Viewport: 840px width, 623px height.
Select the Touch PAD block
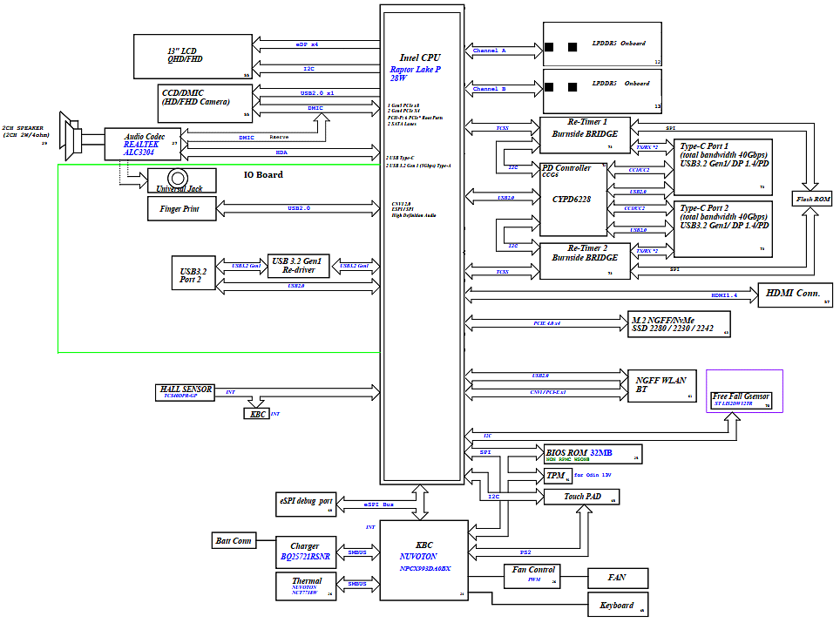click(582, 497)
